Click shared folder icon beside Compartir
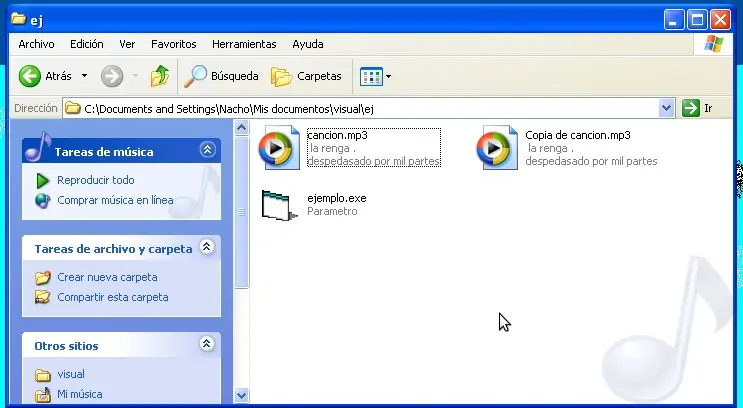The image size is (743, 408). pos(43,298)
